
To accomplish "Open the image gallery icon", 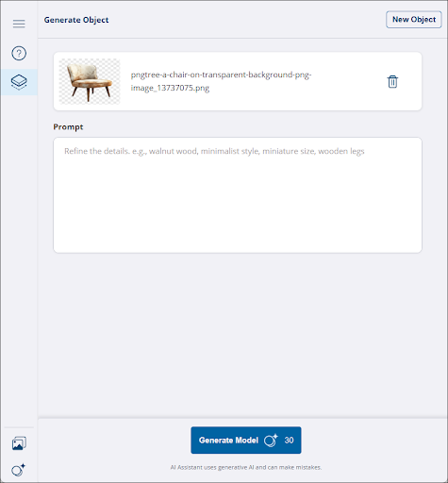I will [19, 443].
